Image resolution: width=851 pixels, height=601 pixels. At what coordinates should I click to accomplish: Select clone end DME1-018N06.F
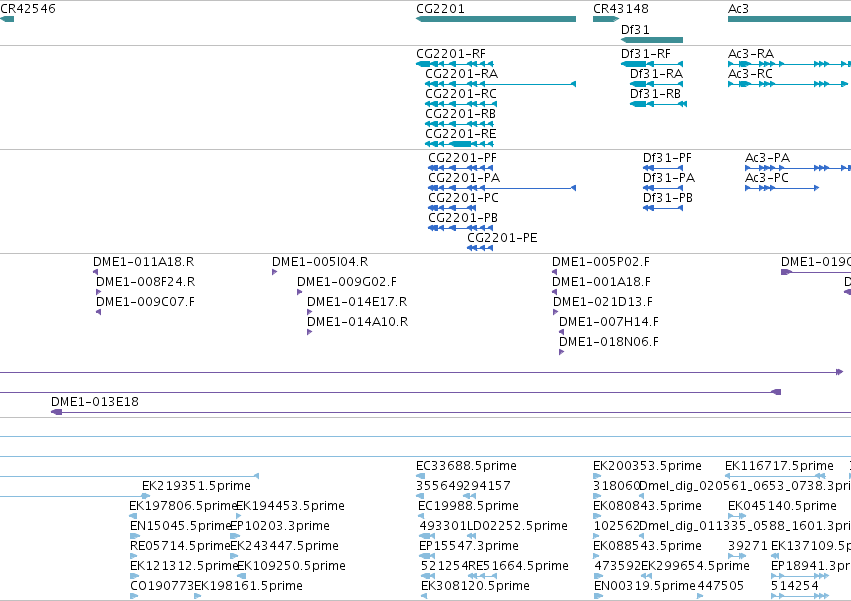point(561,352)
